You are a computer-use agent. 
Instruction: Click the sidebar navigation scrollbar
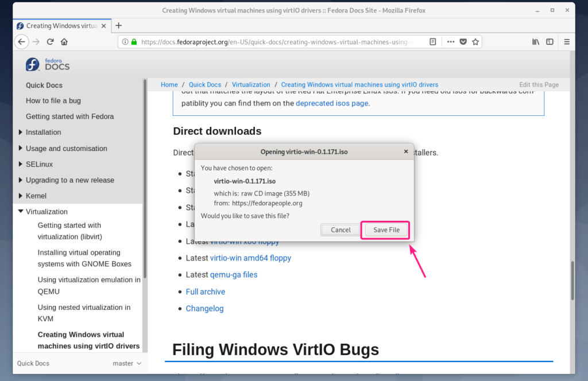click(x=145, y=178)
